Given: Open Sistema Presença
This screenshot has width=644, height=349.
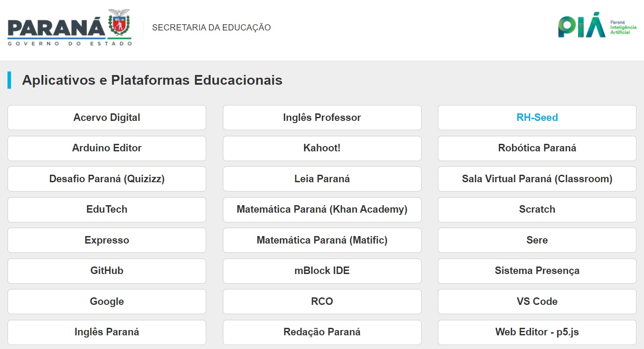Looking at the screenshot, I should coord(537,271).
